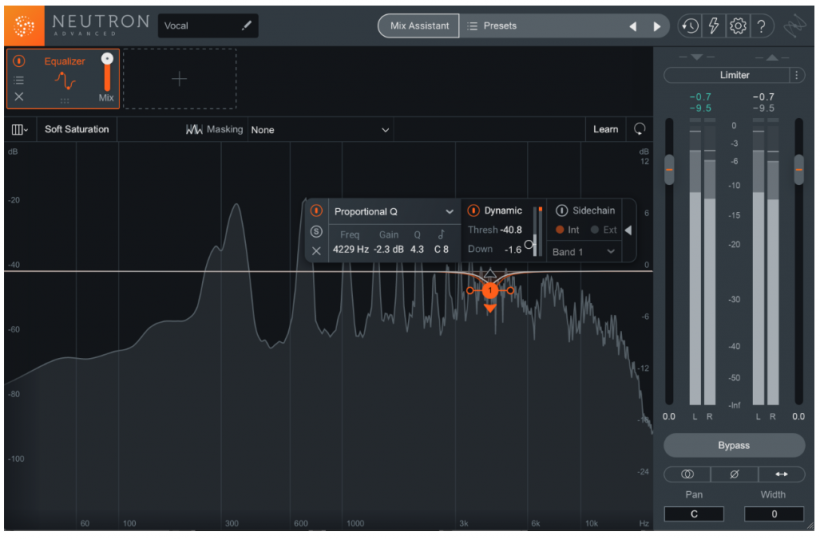Remove the Equalizer module with X
The height and width of the screenshot is (539, 820).
point(19,97)
